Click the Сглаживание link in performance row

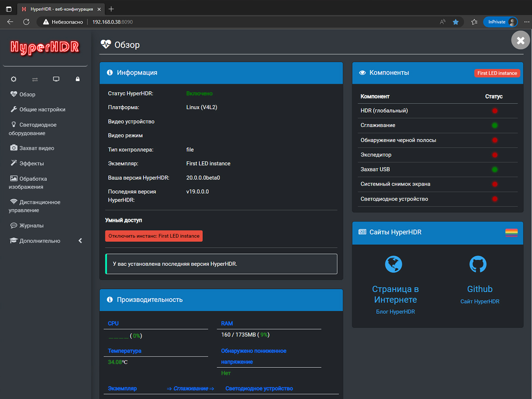190,389
